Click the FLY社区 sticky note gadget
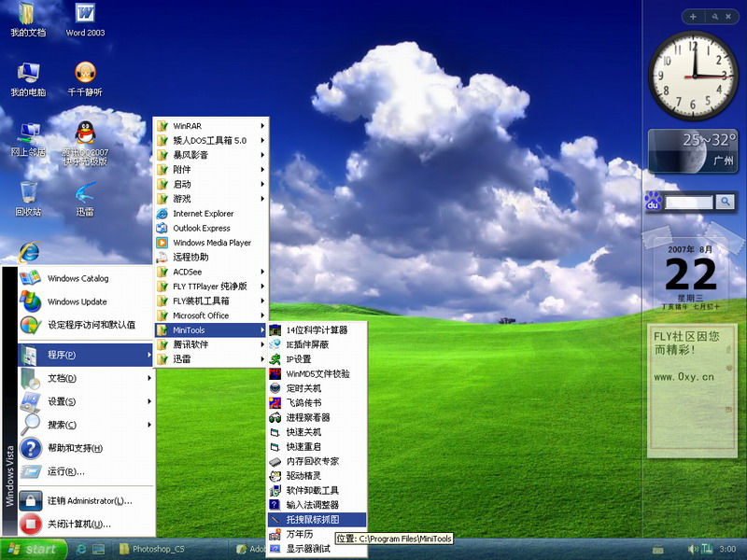747x560 pixels. pyautogui.click(x=692, y=390)
